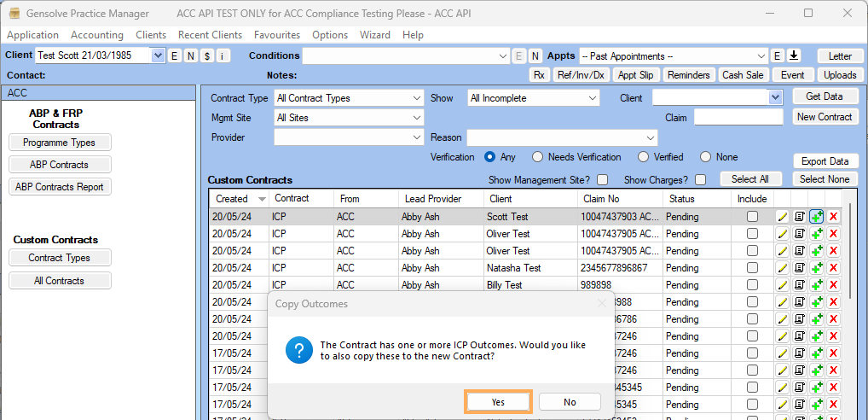This screenshot has height=420, width=868.
Task: Select the None verification radio button
Action: [x=705, y=157]
